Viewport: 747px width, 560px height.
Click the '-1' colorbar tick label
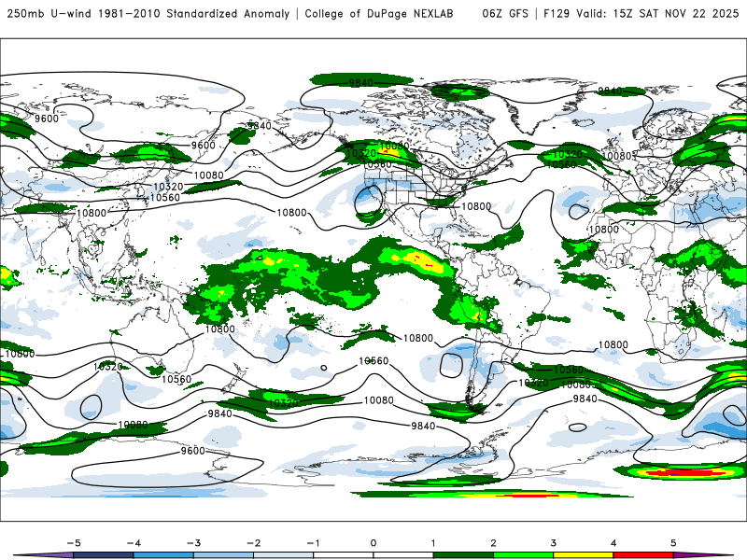pyautogui.click(x=313, y=543)
